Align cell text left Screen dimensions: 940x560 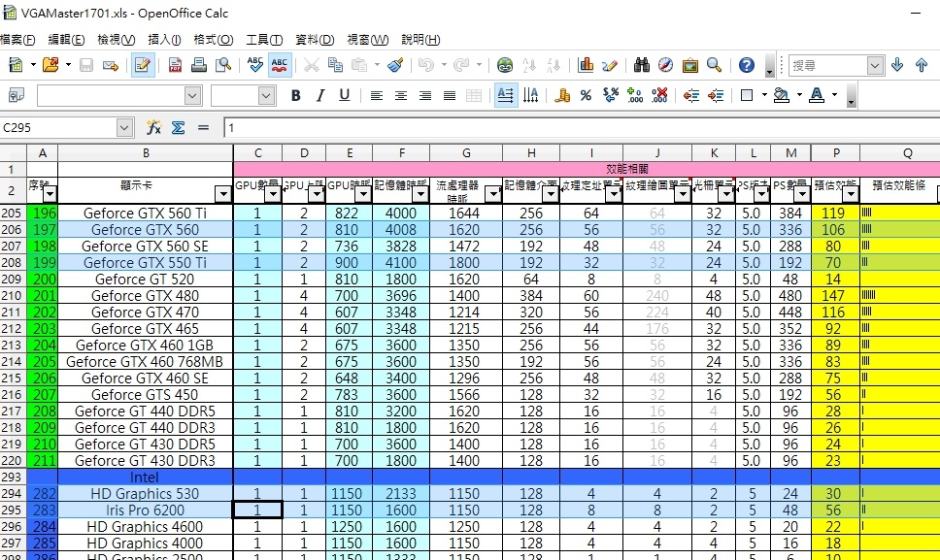pos(377,95)
